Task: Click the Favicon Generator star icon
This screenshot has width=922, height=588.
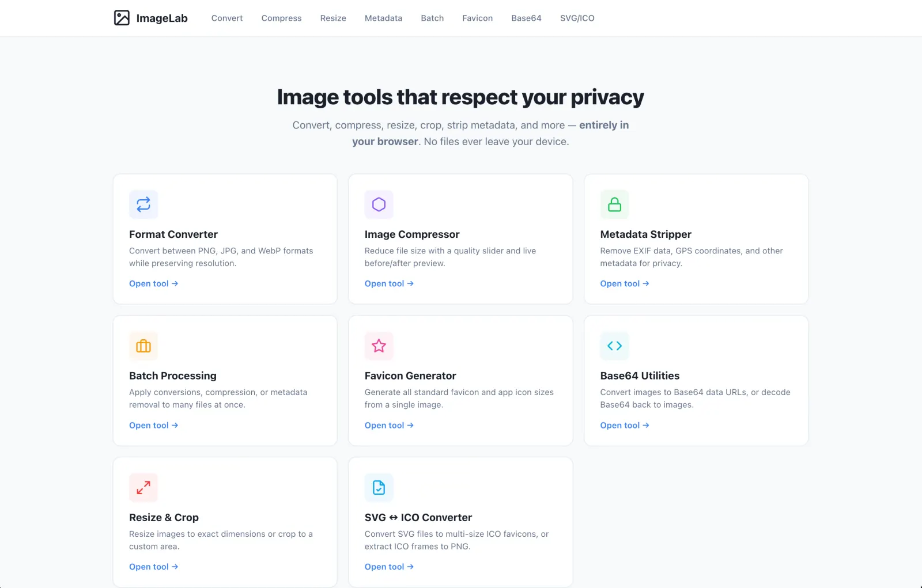Action: pos(379,346)
